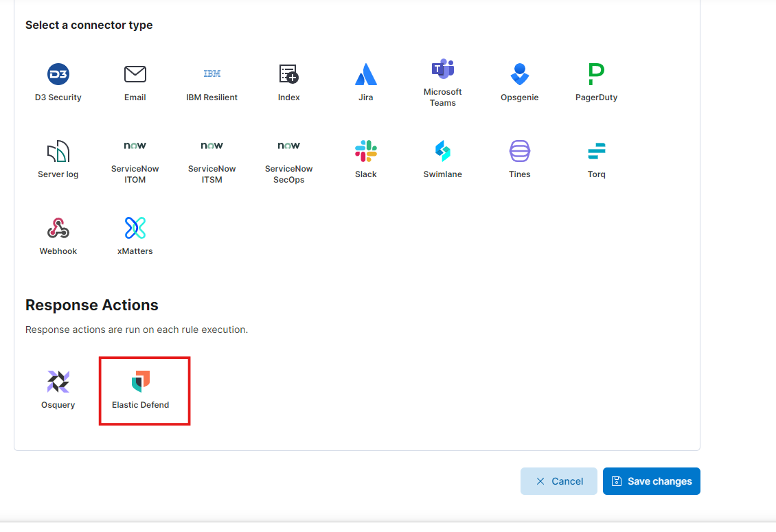Pick the Opsgenie connector icon

[x=520, y=74]
